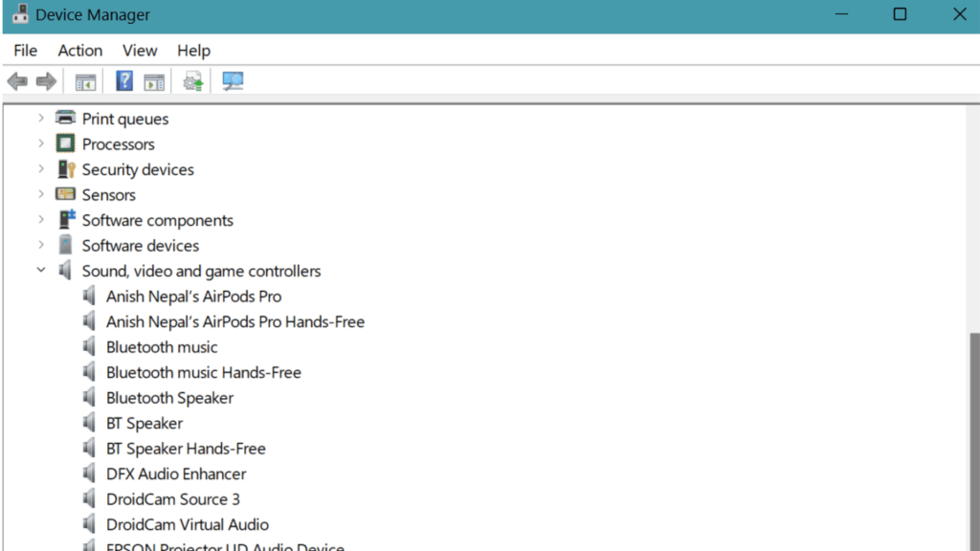Viewport: 980px width, 551px height.
Task: Click speaker icon beside Bluetooth music Hands-Free
Action: (x=89, y=372)
